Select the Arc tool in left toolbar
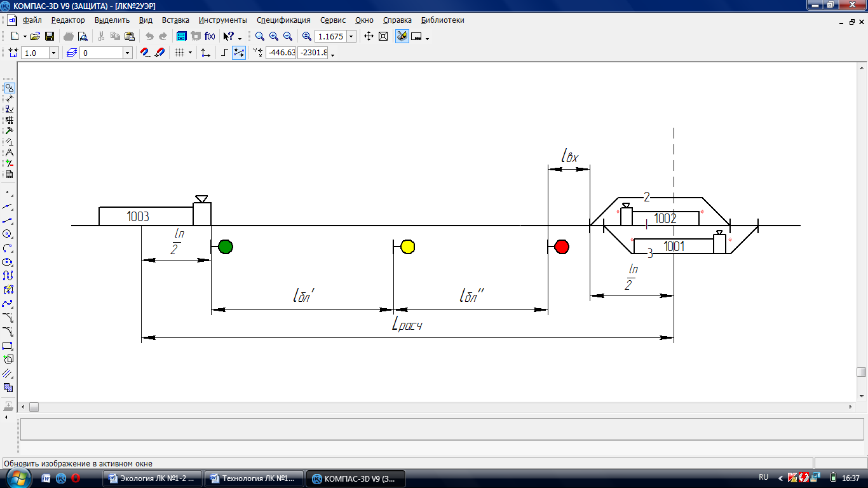Viewport: 868px width, 488px height. [8, 248]
